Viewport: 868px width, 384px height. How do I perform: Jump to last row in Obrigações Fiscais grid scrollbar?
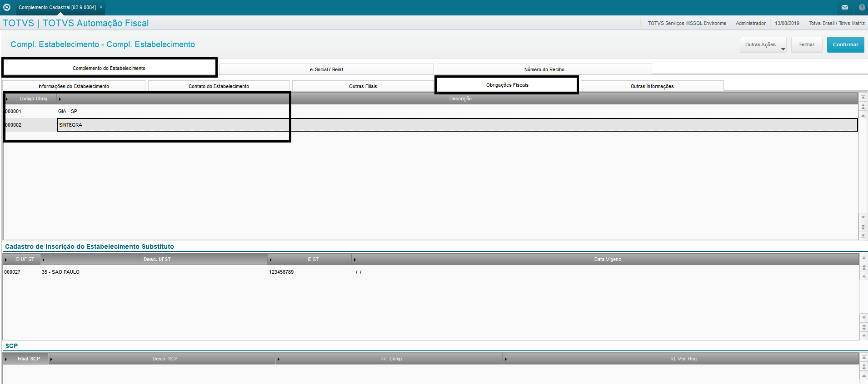click(863, 236)
